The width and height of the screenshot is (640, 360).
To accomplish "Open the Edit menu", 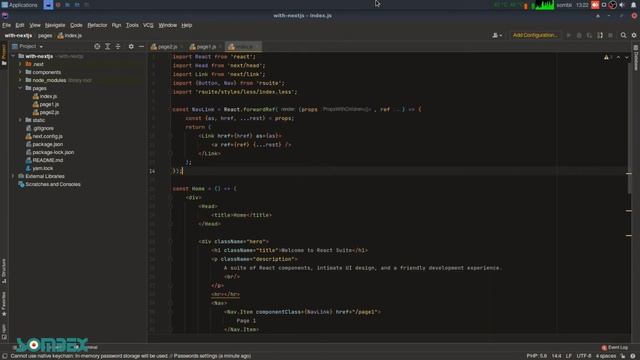I will pos(20,25).
